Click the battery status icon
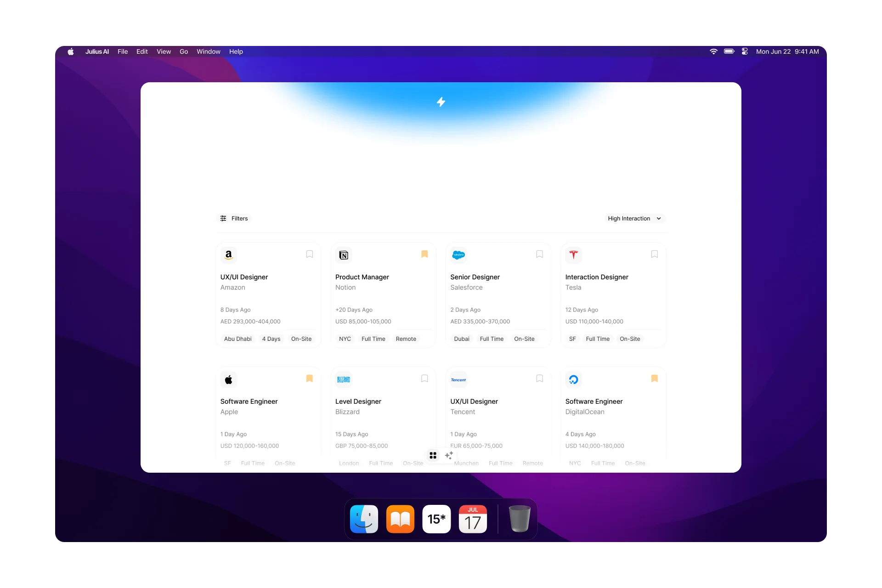 (729, 51)
